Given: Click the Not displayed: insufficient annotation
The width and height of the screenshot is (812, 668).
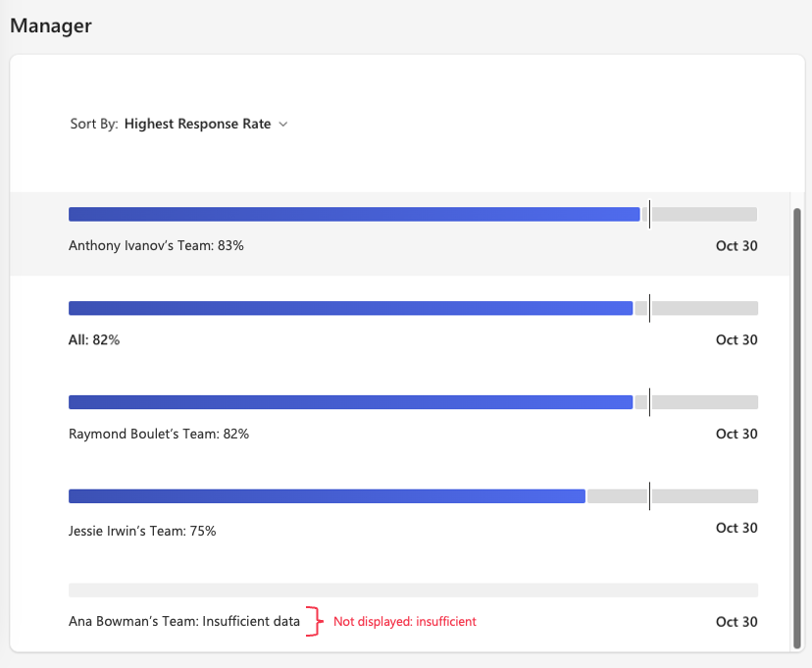Looking at the screenshot, I should click(405, 621).
